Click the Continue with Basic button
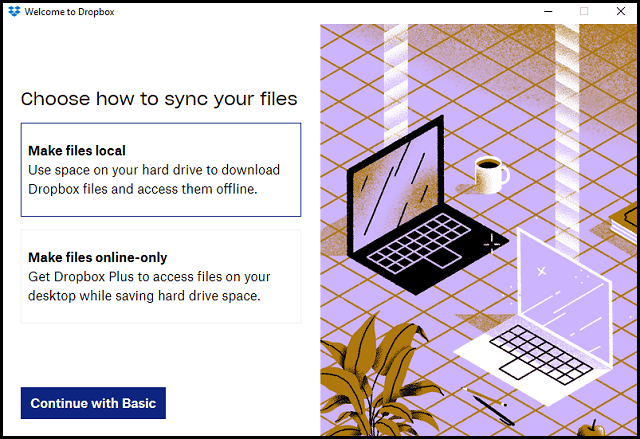This screenshot has width=640, height=439. click(93, 403)
